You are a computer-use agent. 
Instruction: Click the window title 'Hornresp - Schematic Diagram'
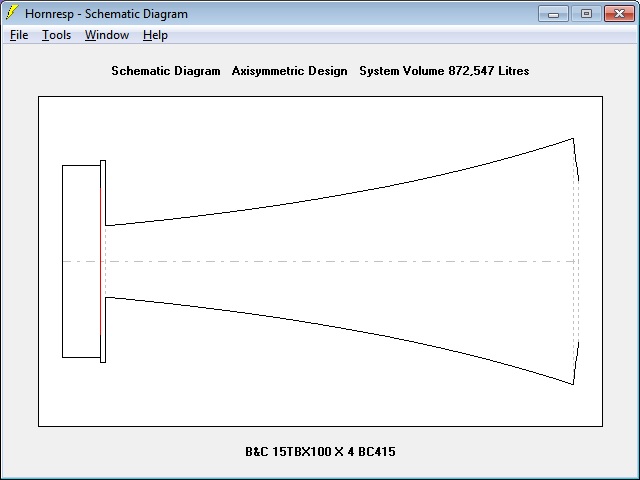coord(106,14)
